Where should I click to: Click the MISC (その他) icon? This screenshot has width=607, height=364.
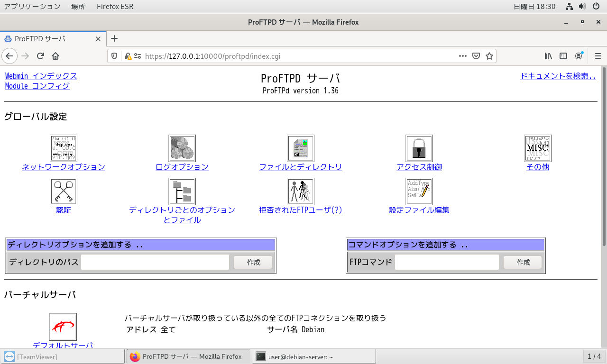point(538,148)
